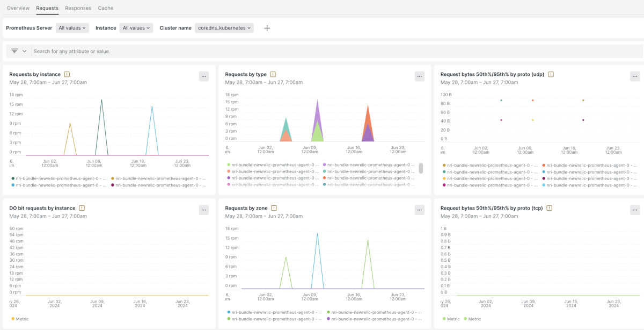Click warning icon next to Requests by instance

[x=67, y=74]
